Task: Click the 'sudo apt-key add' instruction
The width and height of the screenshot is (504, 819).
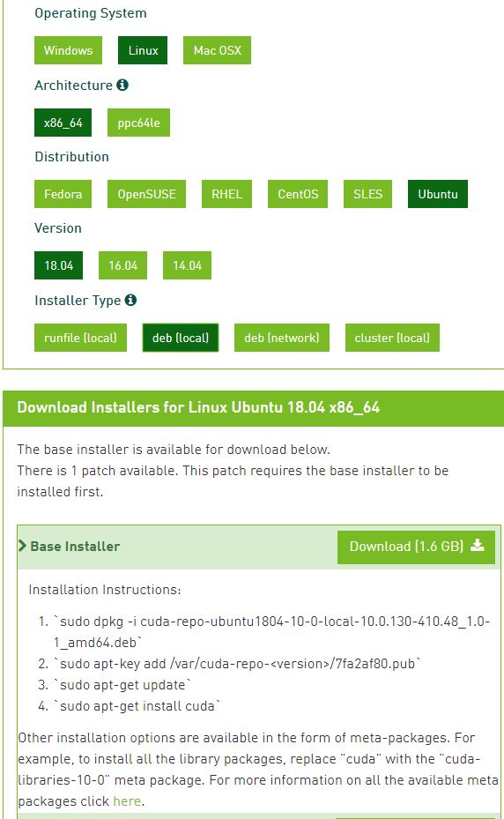Action: click(x=237, y=664)
